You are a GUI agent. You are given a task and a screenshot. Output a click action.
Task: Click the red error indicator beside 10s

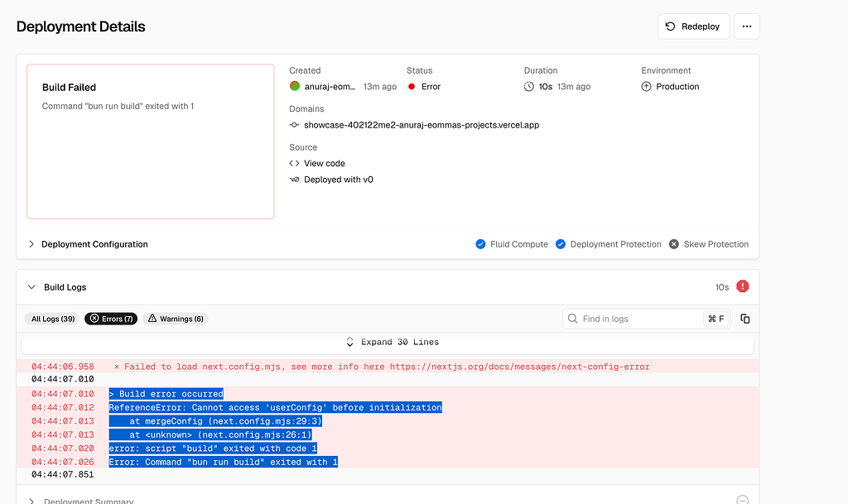tap(742, 286)
